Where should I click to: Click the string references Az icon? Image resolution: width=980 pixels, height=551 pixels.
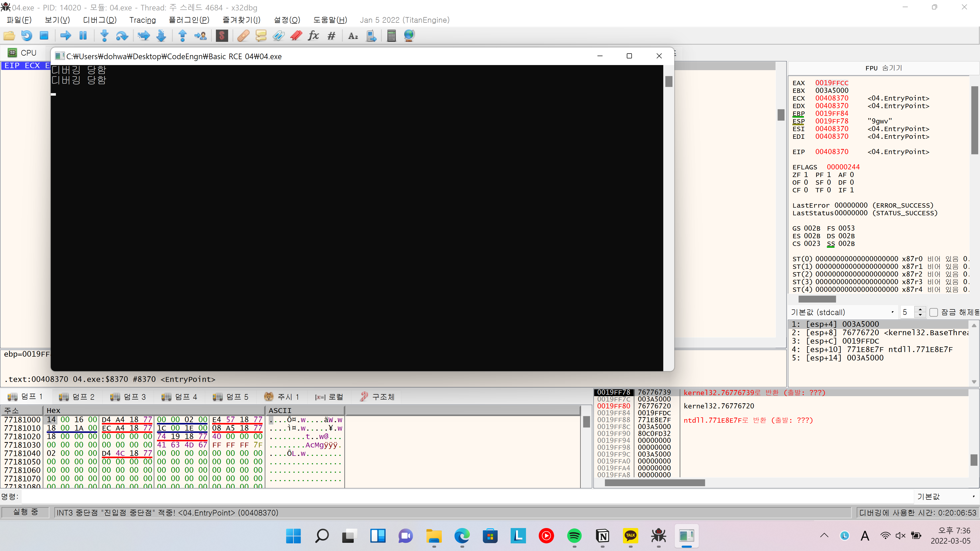pos(353,36)
